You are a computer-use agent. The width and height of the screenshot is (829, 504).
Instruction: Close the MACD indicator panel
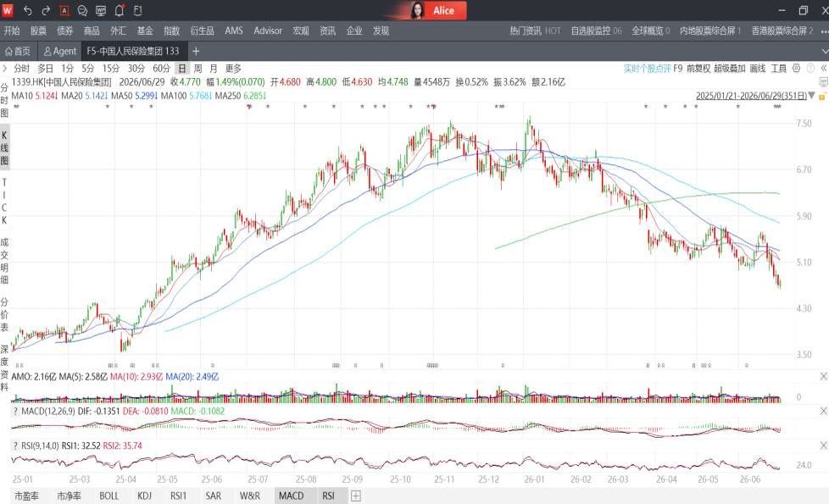point(823,411)
